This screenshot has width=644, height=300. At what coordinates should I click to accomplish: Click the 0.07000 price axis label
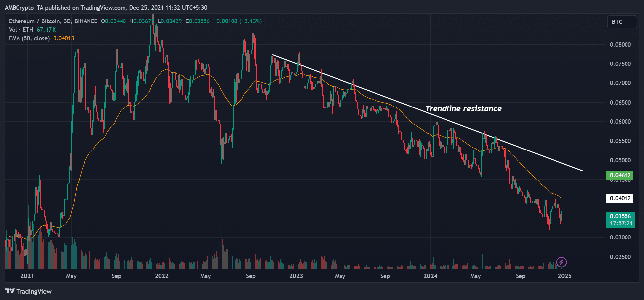coord(620,83)
